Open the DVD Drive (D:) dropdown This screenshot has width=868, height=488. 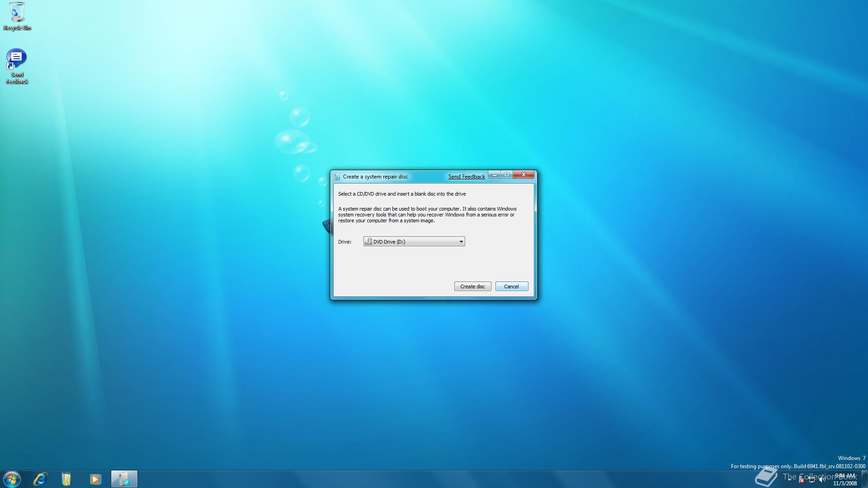pyautogui.click(x=414, y=242)
